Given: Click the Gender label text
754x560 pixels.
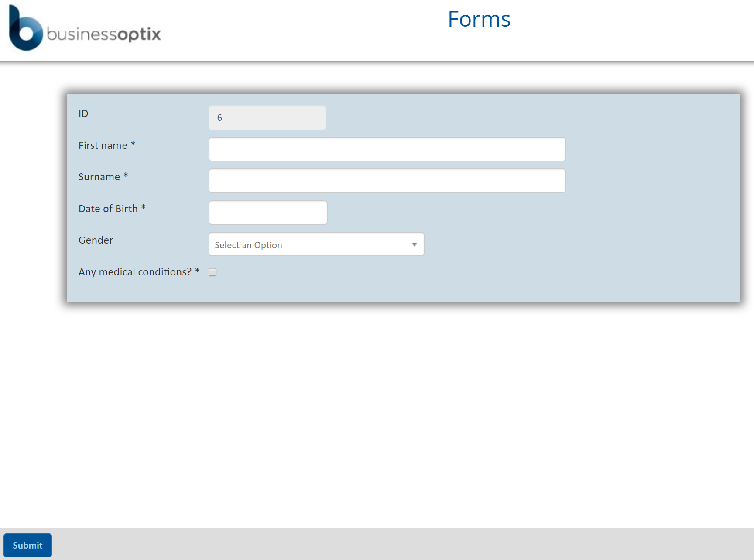Looking at the screenshot, I should (x=96, y=240).
